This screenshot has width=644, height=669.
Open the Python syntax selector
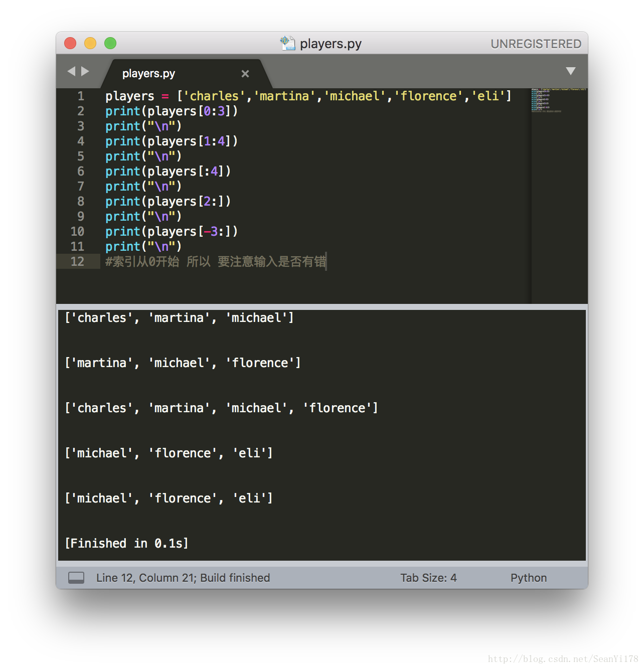529,578
